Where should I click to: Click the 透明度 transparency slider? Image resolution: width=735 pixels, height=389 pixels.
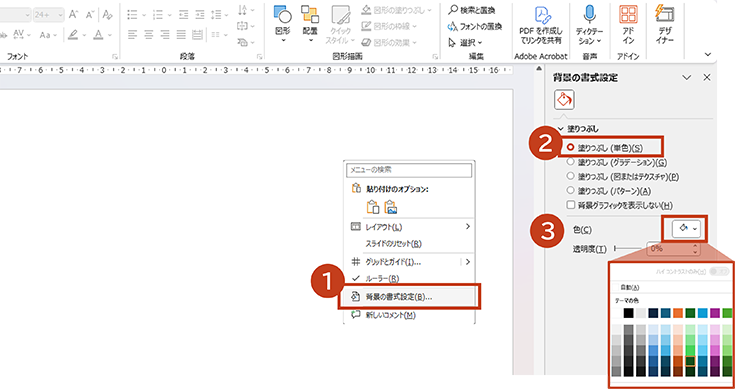coord(628,248)
